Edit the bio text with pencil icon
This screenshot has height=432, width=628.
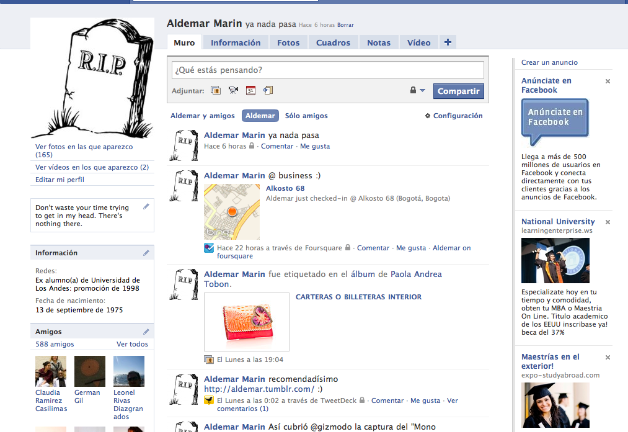pos(146,207)
